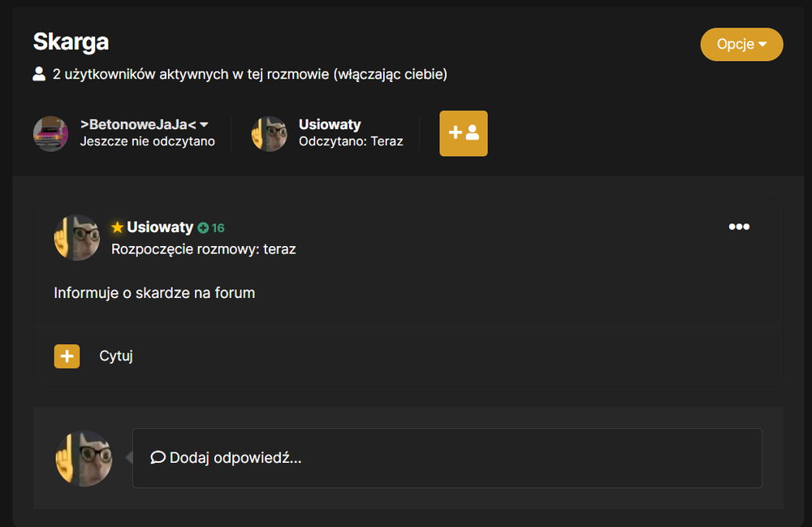Open >BetonoweJaJa< profile by name

coord(138,125)
